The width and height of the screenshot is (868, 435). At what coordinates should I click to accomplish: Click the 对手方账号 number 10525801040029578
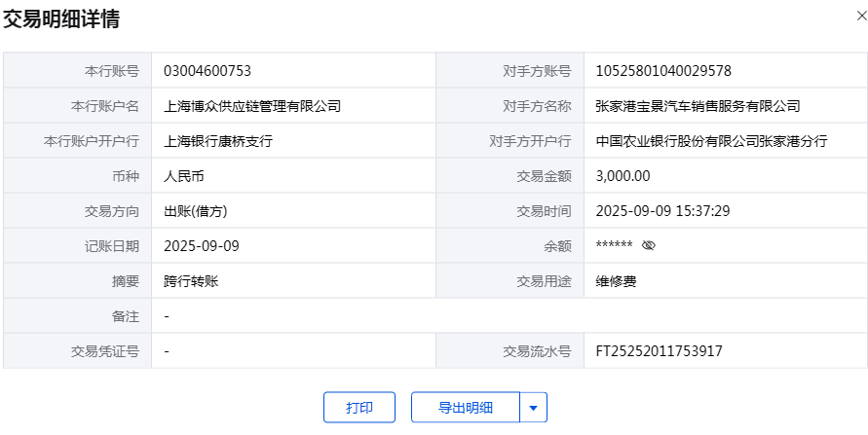pyautogui.click(x=663, y=71)
